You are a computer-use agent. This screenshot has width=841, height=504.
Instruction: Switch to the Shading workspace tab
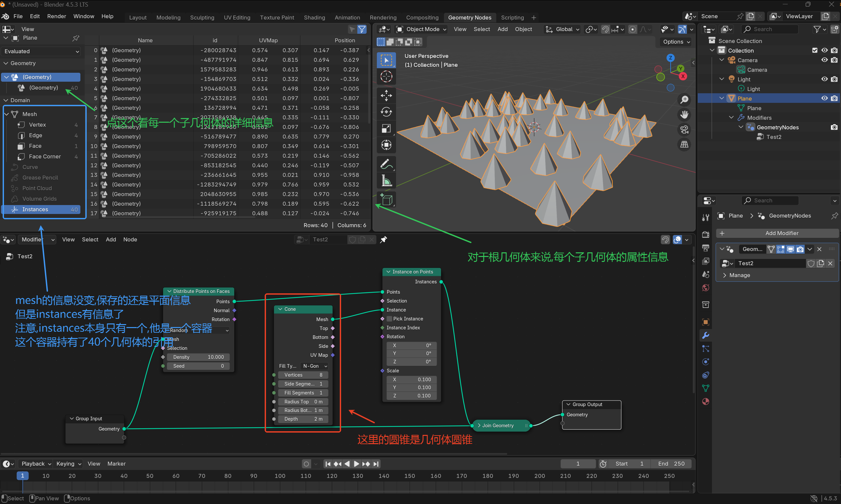click(314, 17)
